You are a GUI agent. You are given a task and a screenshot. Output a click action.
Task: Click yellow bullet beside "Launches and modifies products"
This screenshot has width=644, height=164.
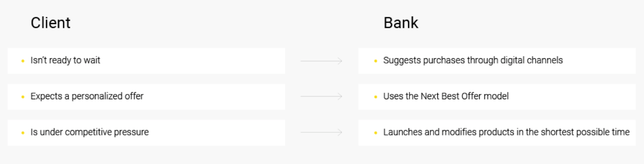376,132
